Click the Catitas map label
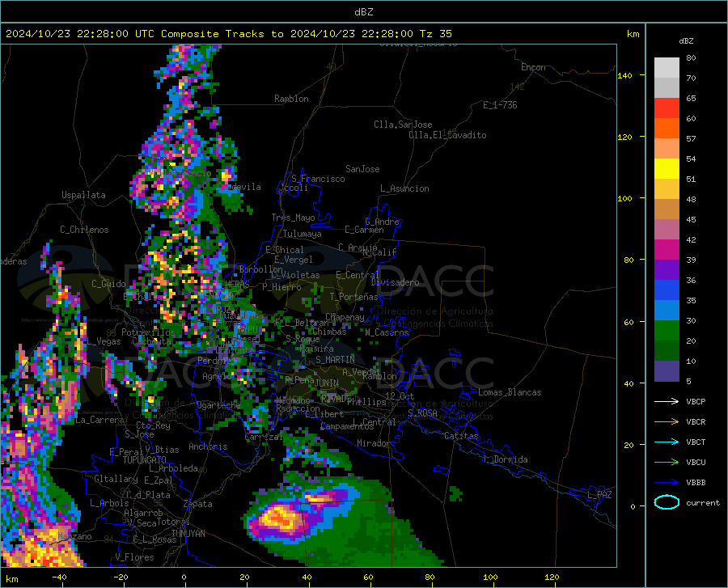This screenshot has width=728, height=588. coord(461,436)
